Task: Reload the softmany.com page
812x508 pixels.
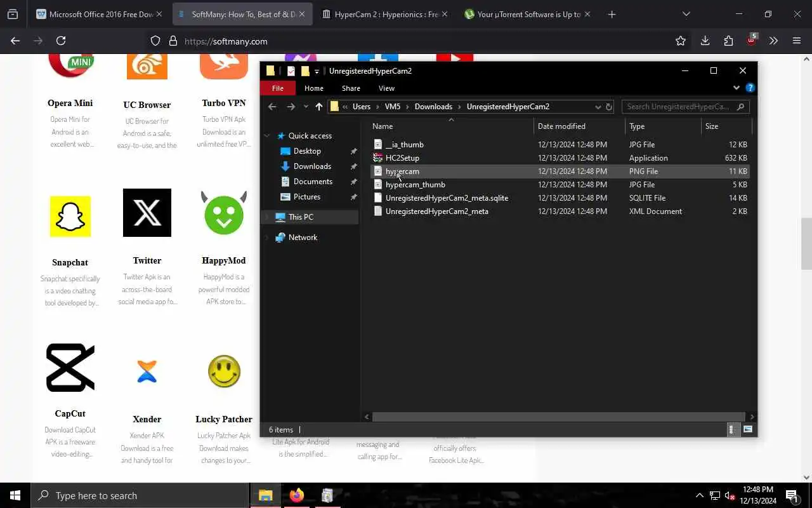Action: (61, 41)
